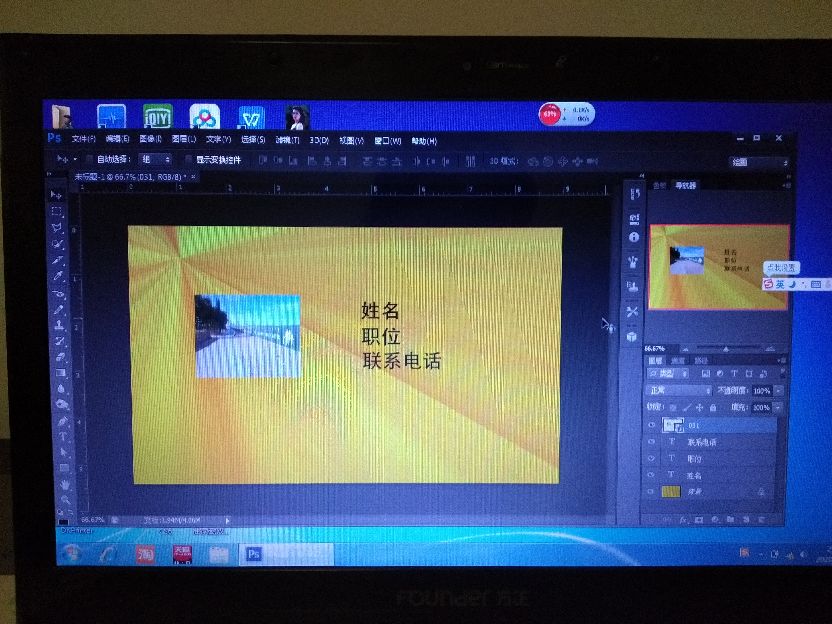Click the 背景 layer yellow thumbnail

click(x=671, y=490)
